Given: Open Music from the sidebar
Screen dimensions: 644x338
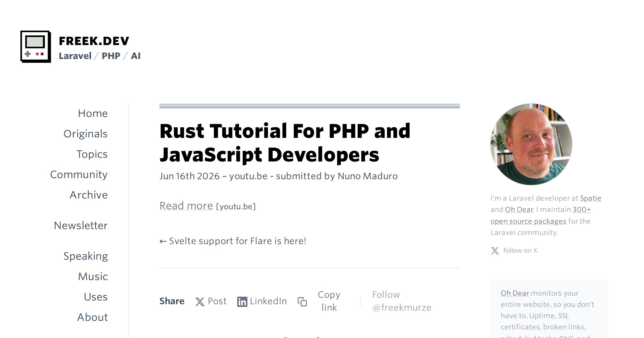Looking at the screenshot, I should (93, 277).
